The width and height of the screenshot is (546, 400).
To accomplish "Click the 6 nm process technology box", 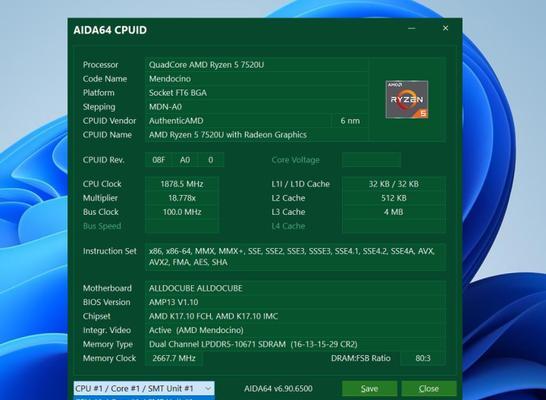I will pyautogui.click(x=350, y=121).
